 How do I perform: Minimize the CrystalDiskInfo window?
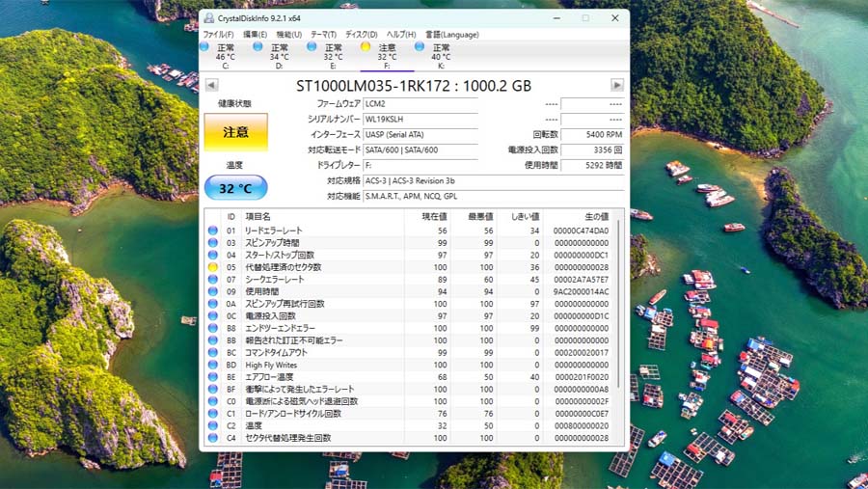pyautogui.click(x=556, y=17)
